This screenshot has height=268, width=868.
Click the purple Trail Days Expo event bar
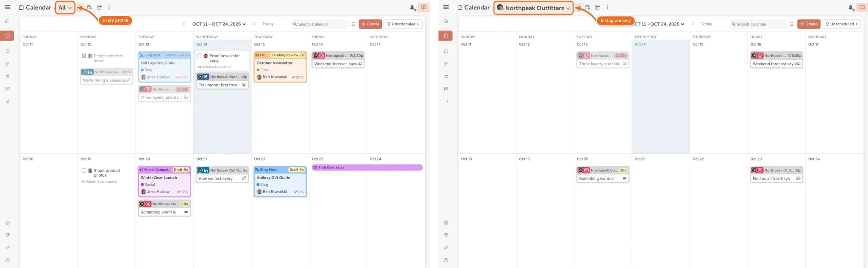click(367, 168)
